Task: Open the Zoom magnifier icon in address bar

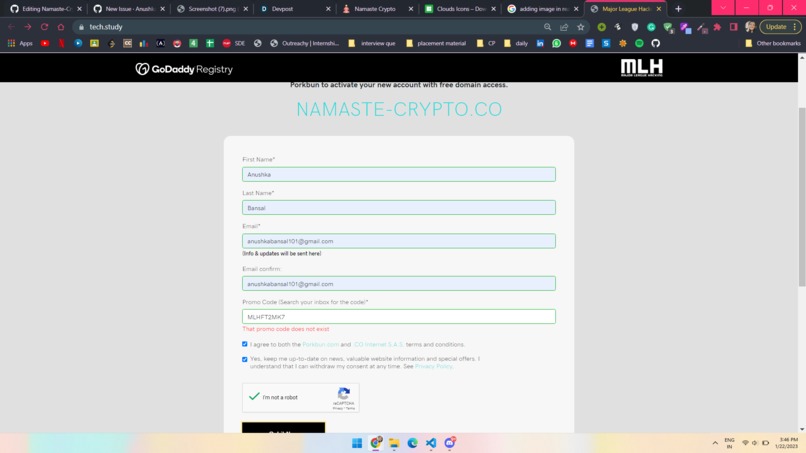Action: (547, 27)
